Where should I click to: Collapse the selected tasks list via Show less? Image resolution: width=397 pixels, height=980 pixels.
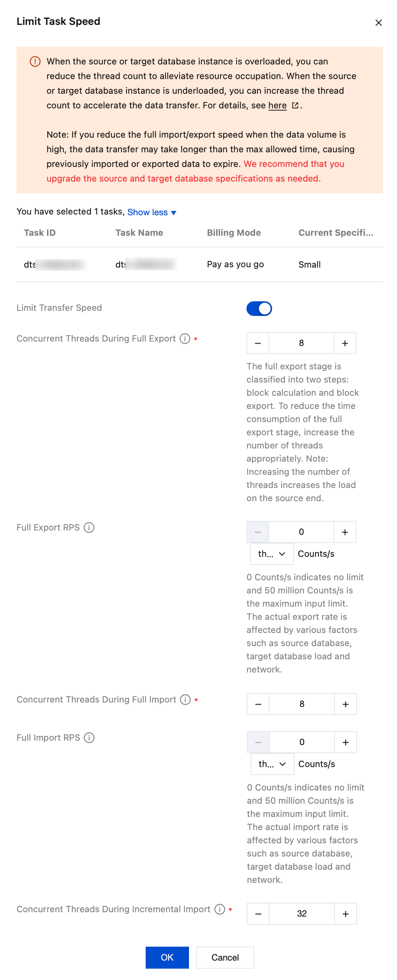[152, 212]
